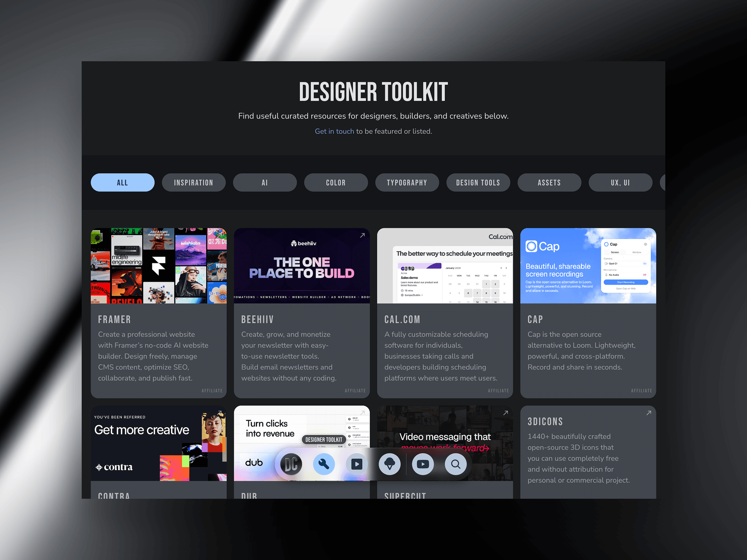Click the dub logo in the Dub banner

[x=254, y=462]
